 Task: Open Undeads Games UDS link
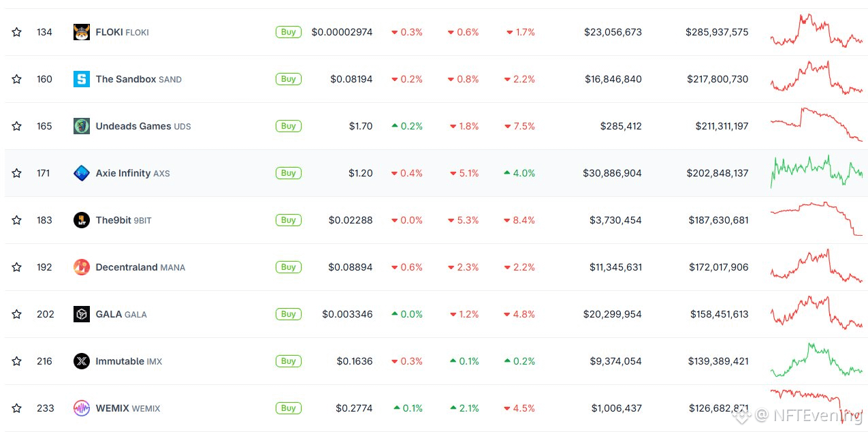pyautogui.click(x=144, y=126)
